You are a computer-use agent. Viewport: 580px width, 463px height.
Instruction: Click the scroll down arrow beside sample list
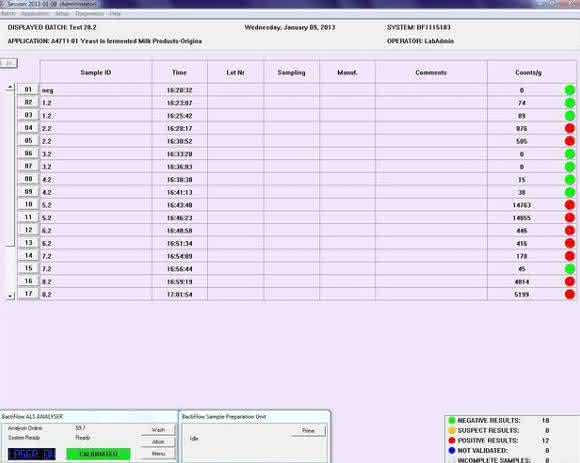point(10,296)
